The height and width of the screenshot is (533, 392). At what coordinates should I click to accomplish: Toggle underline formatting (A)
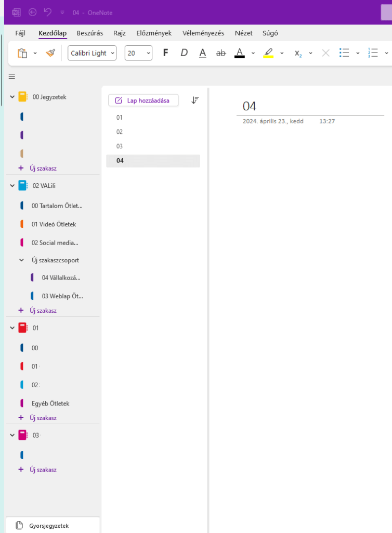tap(203, 53)
